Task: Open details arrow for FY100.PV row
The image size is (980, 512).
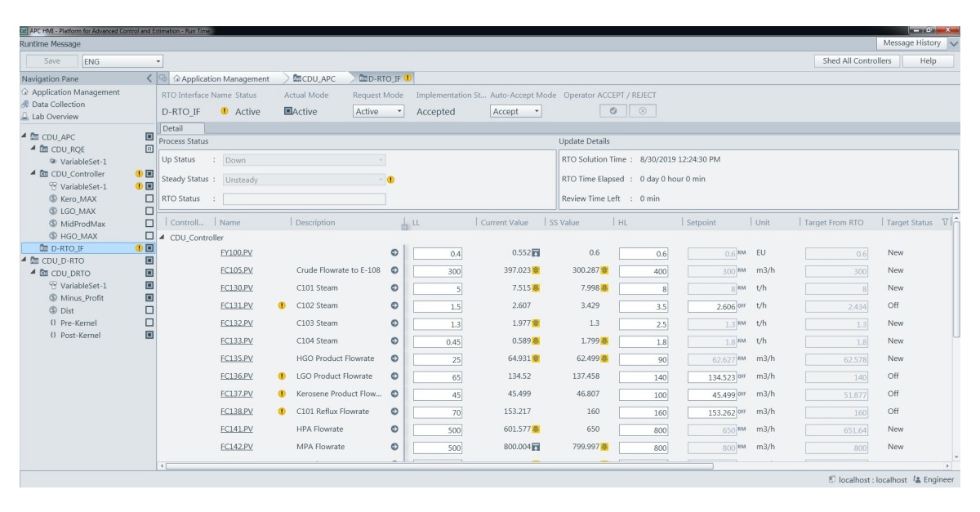Action: click(x=395, y=253)
